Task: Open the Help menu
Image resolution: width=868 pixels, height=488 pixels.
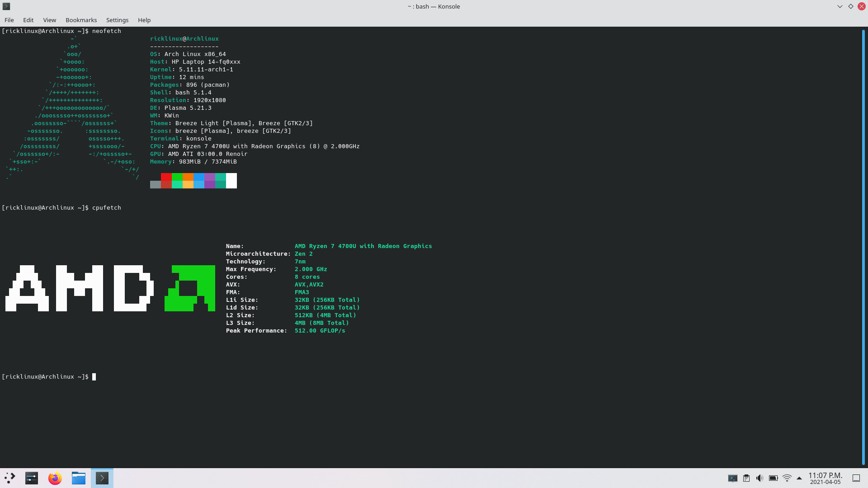Action: coord(144,20)
